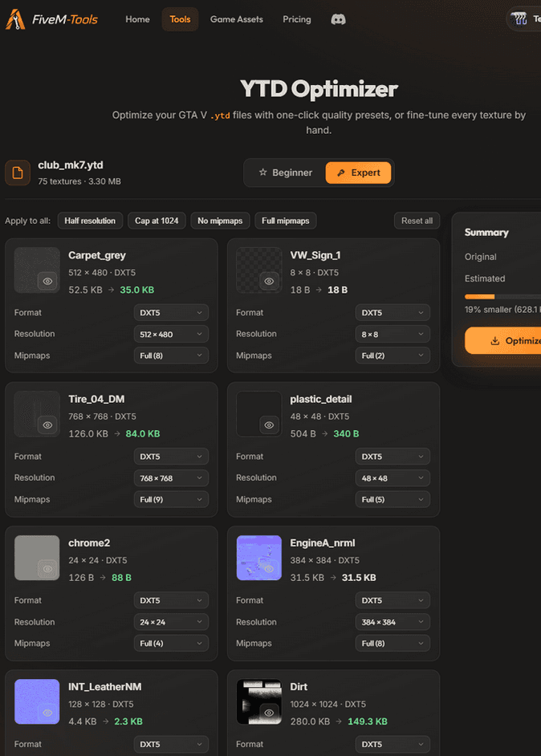Open EngineA_nrml Format dropdown
Screen dimensions: 541x756
coord(393,600)
